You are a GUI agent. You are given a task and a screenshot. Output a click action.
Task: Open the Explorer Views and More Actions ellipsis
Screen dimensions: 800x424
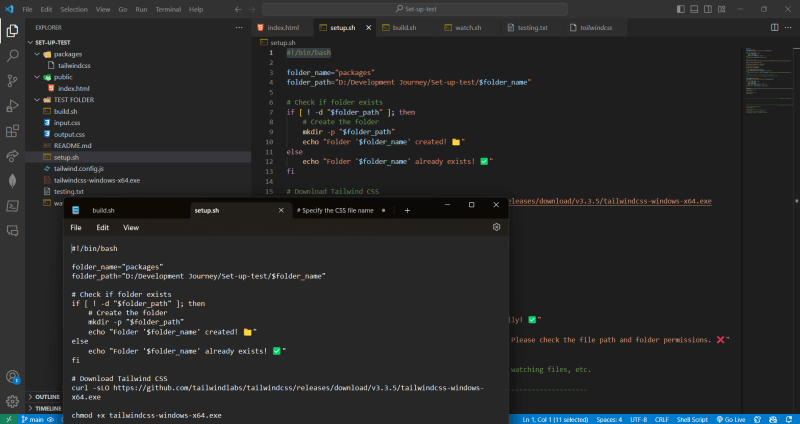(239, 28)
